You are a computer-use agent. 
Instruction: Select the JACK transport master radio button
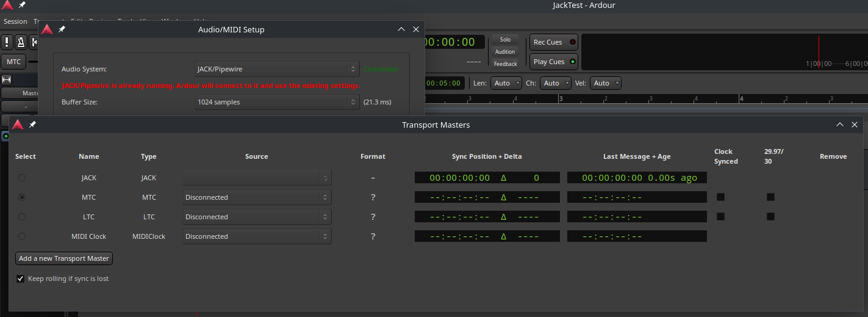point(22,178)
